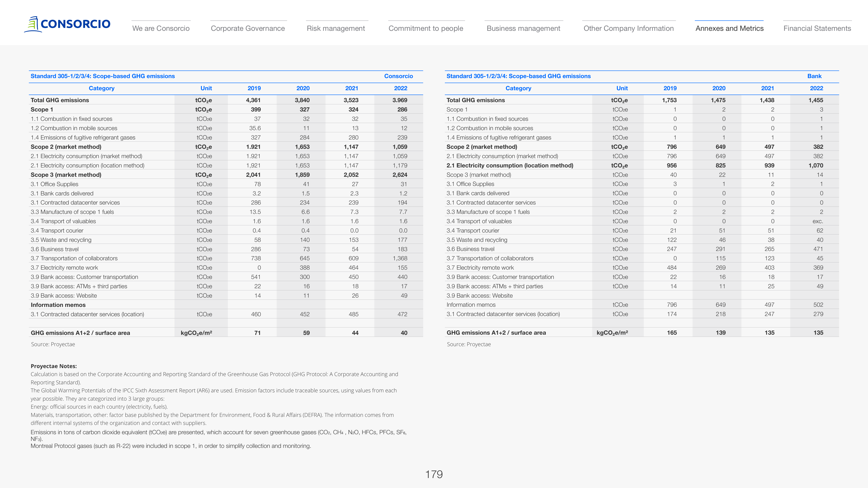
Task: Open Business management section
Action: [524, 28]
